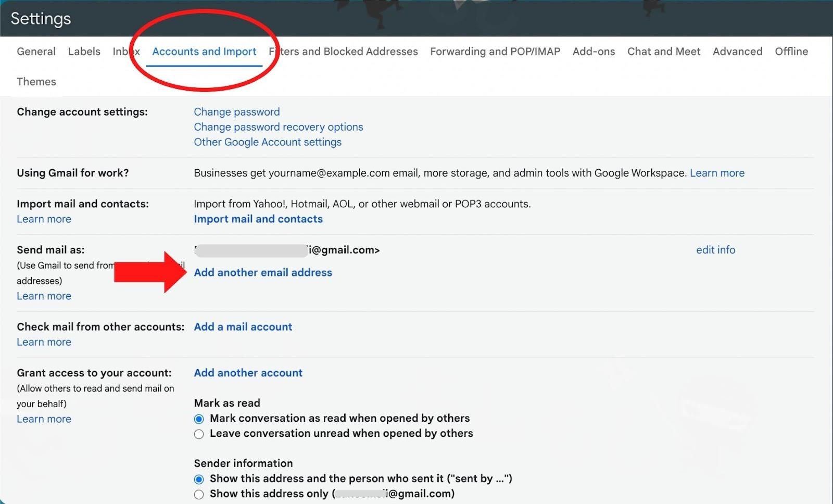Click the 'Mark as read' heading

pos(227,403)
